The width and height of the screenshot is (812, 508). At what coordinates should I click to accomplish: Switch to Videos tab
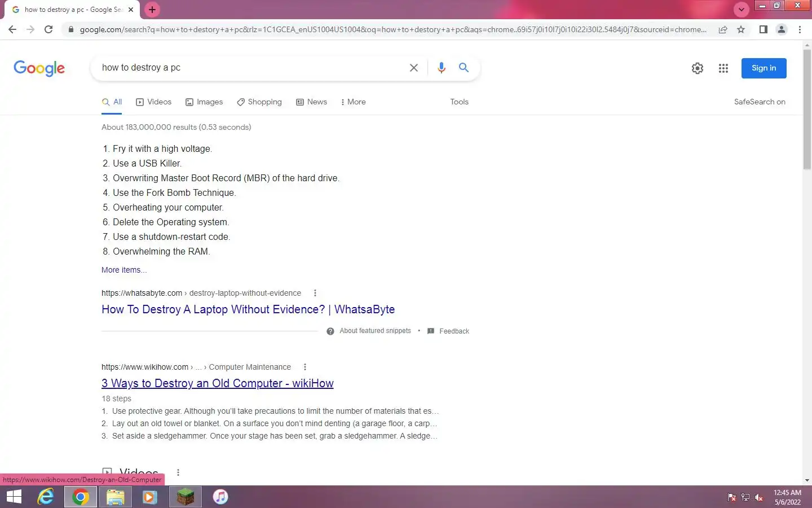click(x=153, y=102)
